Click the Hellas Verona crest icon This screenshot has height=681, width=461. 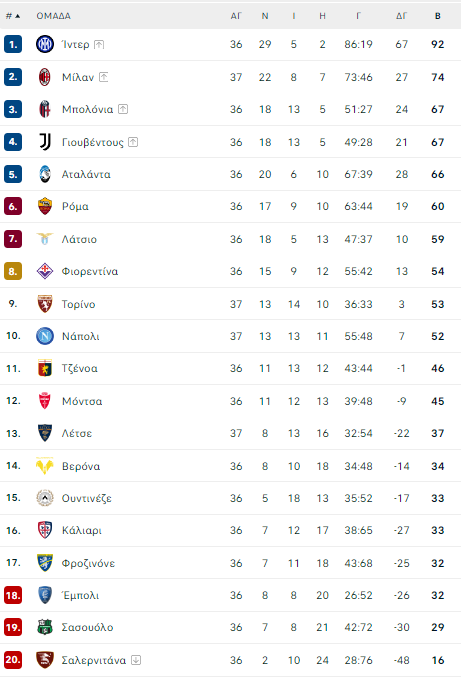(45, 466)
